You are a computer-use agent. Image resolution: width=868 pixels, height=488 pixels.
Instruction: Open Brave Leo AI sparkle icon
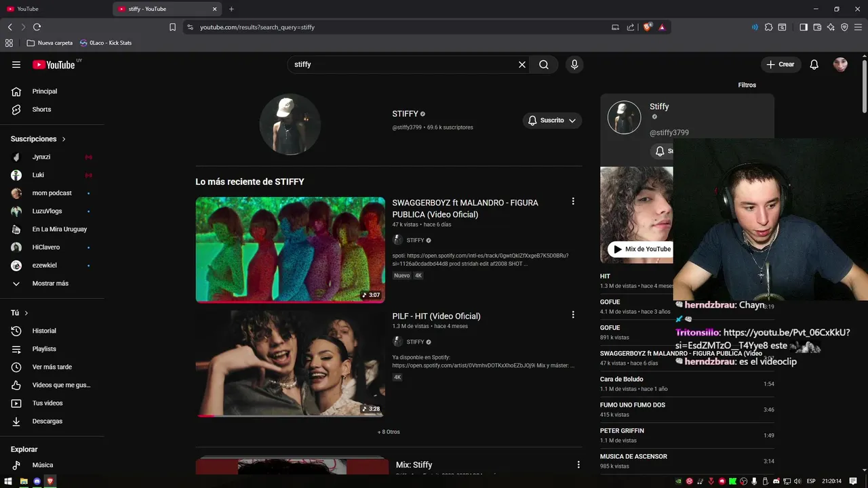pos(831,27)
